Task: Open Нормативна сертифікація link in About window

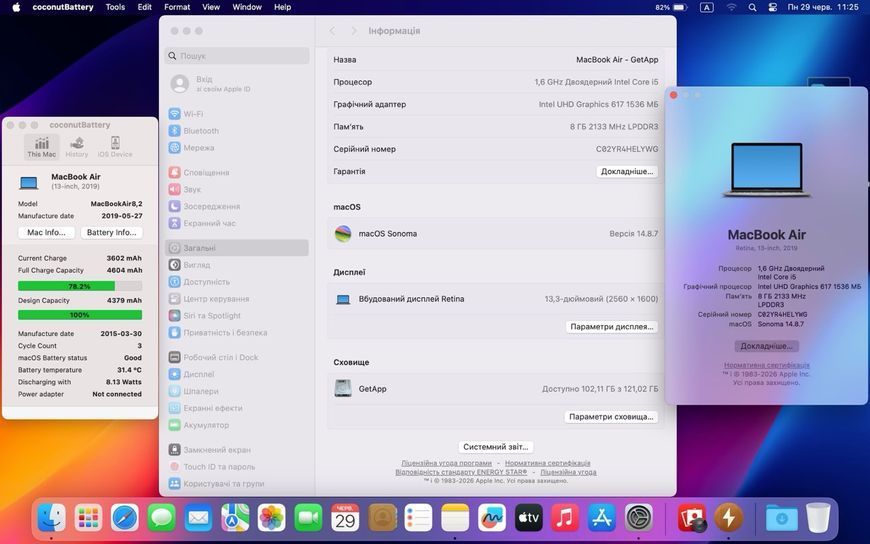Action: pos(766,365)
